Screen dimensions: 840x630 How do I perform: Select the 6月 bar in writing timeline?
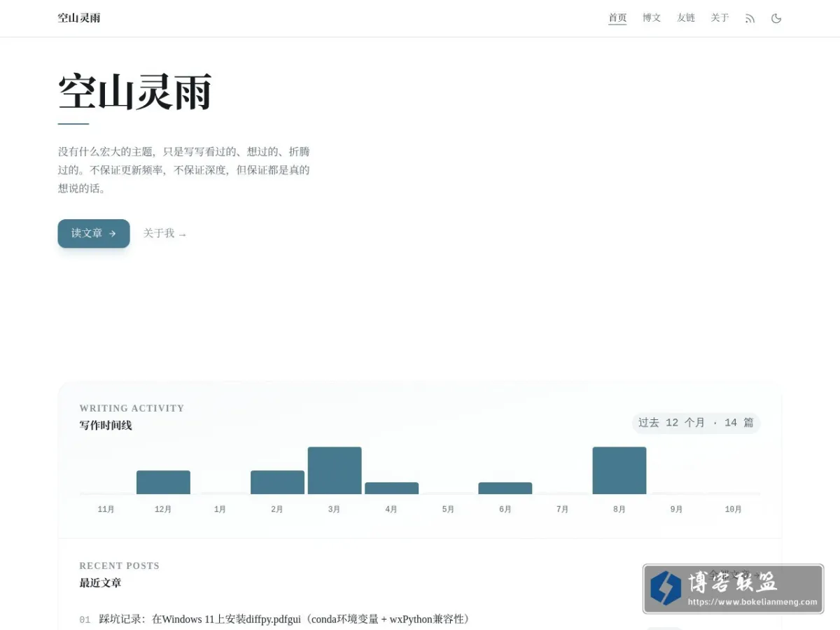[x=505, y=488]
